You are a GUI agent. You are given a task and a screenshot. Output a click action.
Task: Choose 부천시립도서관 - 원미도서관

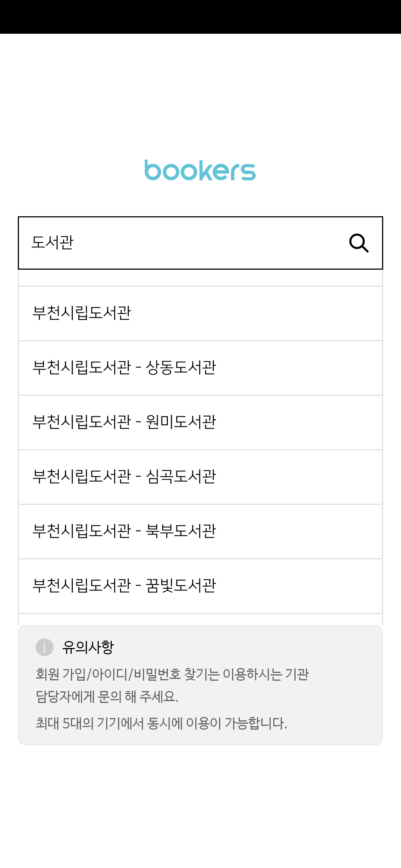pos(200,423)
